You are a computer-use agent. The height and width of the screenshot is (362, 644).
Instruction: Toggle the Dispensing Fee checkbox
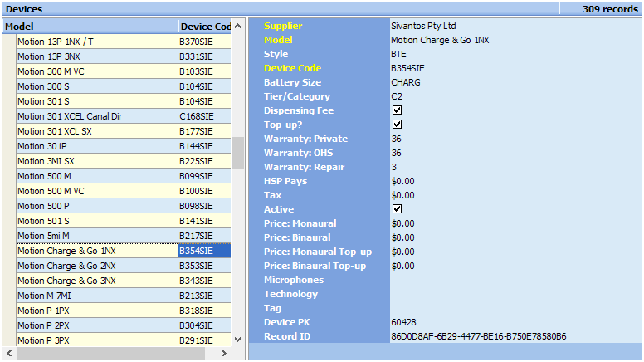click(x=397, y=110)
